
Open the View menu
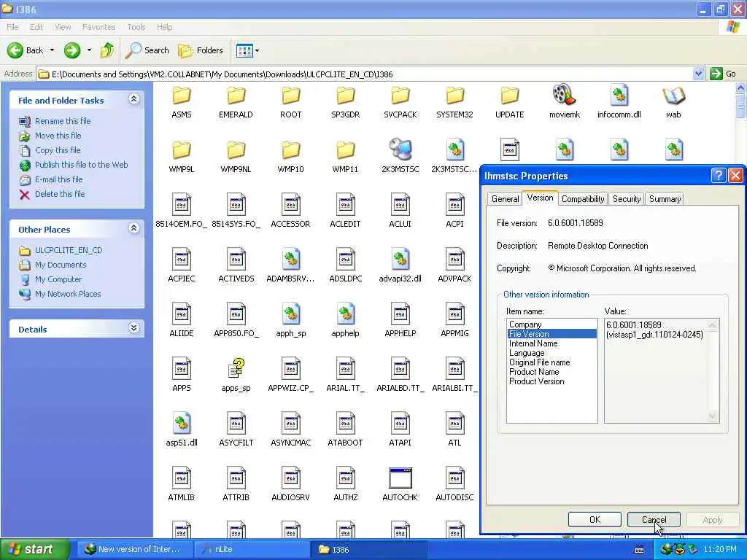pos(63,27)
